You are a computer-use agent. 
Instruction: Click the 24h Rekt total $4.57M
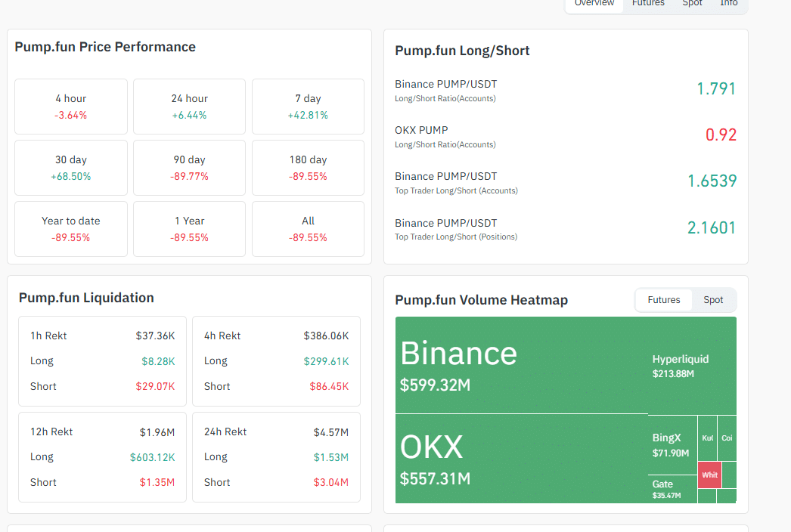pyautogui.click(x=331, y=432)
